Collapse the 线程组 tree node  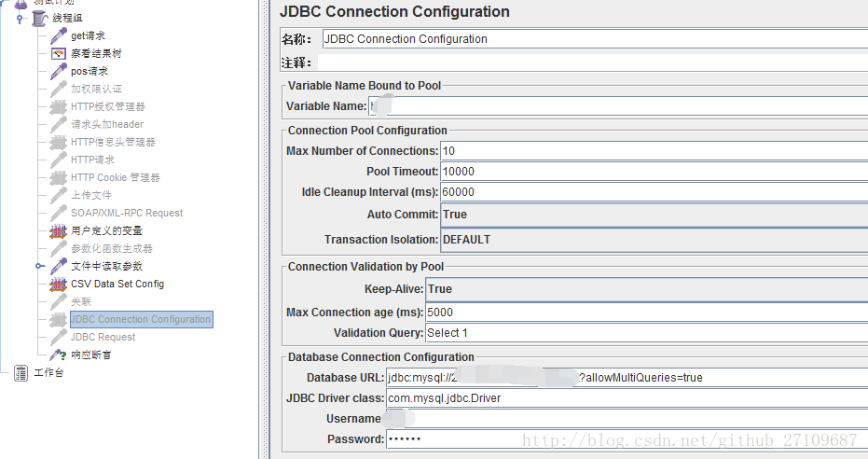[20, 18]
